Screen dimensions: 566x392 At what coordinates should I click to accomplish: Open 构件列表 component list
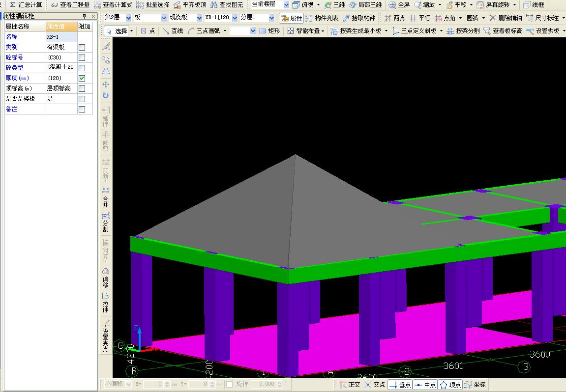[323, 18]
